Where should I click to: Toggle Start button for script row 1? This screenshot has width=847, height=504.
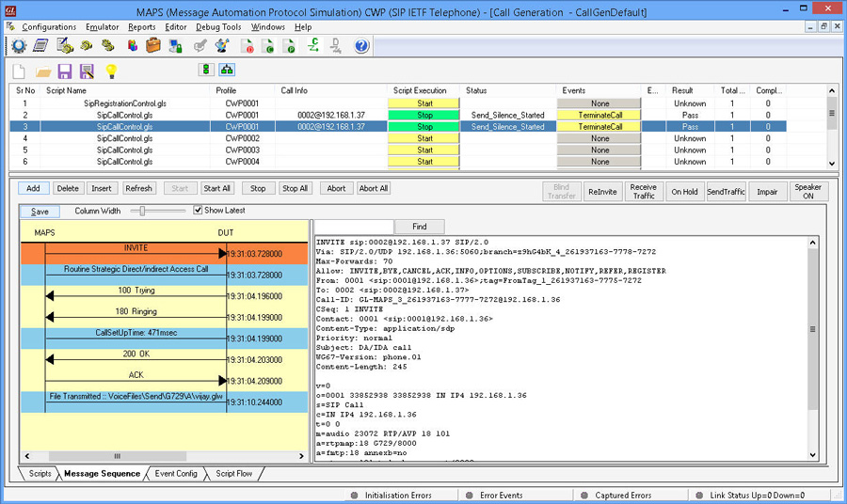point(424,103)
